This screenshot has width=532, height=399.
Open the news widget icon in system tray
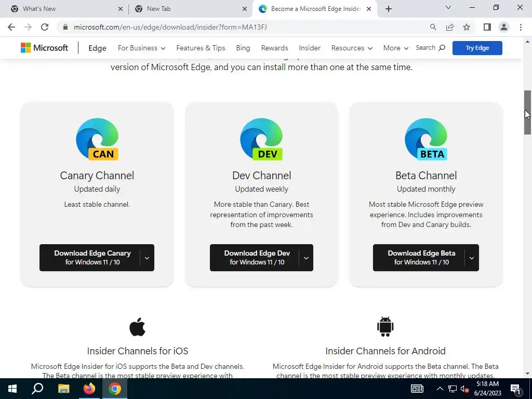[x=417, y=389]
